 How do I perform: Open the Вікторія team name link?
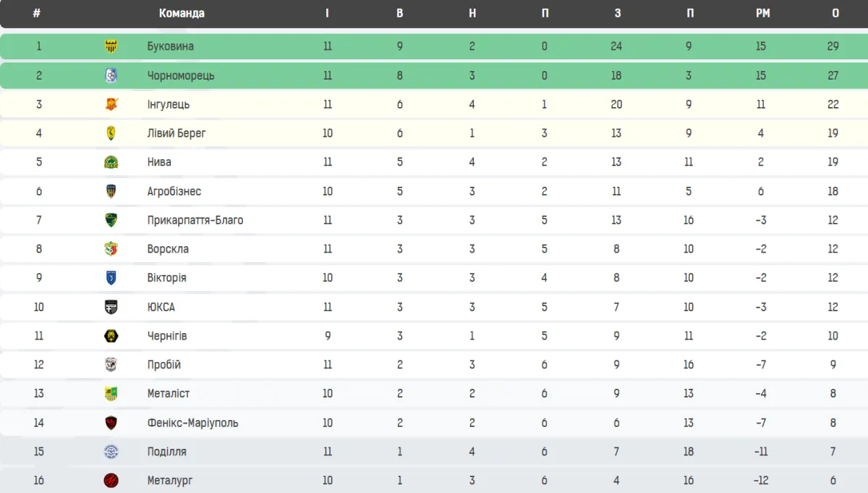click(166, 278)
